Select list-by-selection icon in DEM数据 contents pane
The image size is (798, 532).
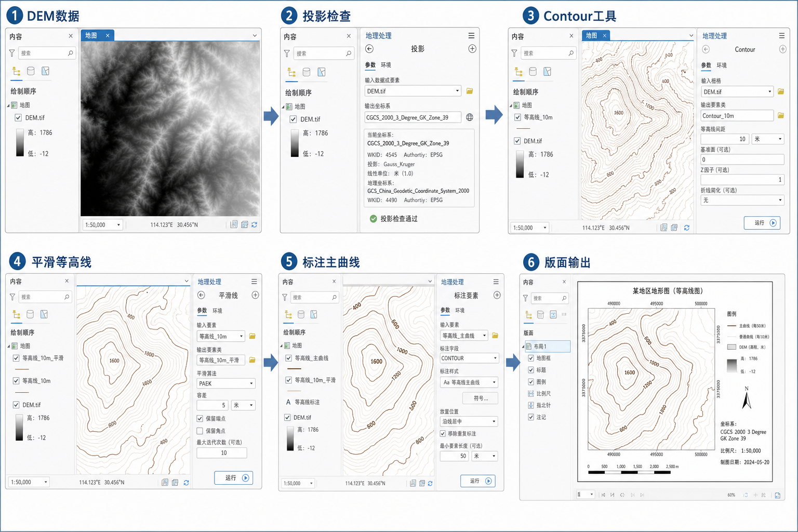coord(46,71)
